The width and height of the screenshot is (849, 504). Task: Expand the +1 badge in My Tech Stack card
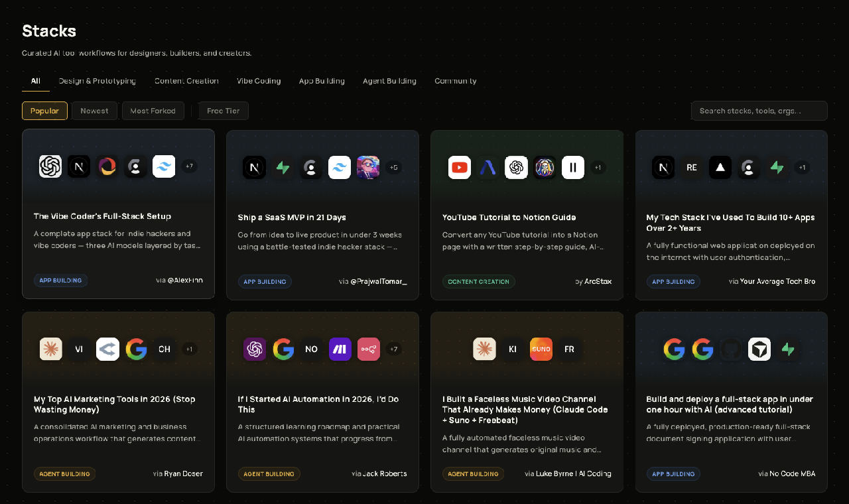pyautogui.click(x=802, y=168)
